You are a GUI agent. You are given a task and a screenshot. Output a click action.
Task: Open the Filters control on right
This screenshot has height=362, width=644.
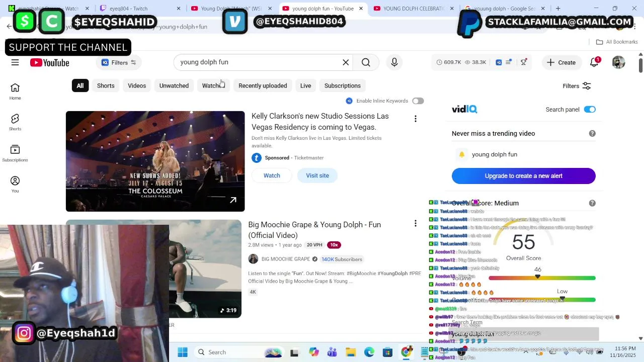[577, 86]
